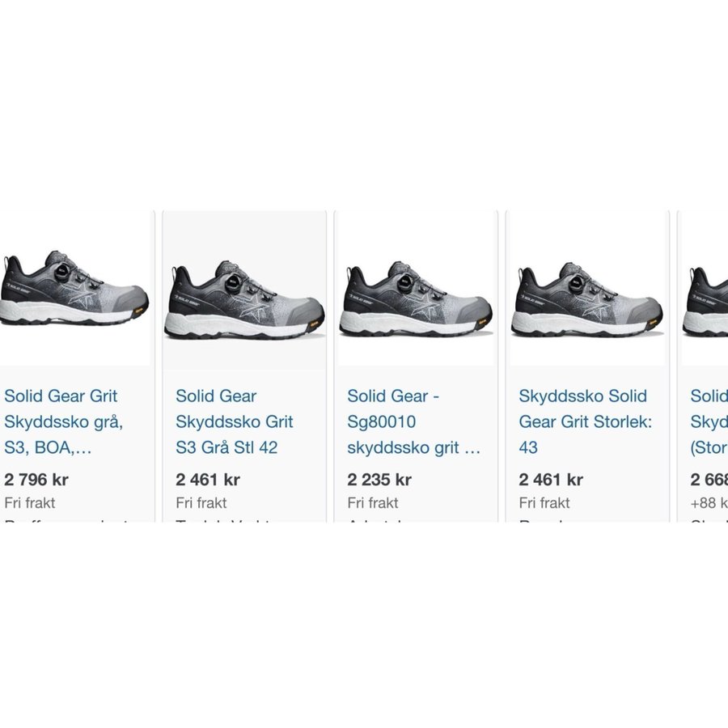Image resolution: width=728 pixels, height=728 pixels.
Task: Open the "Solid Gear - Sg80010 skyddssko grit" link
Action: [413, 421]
